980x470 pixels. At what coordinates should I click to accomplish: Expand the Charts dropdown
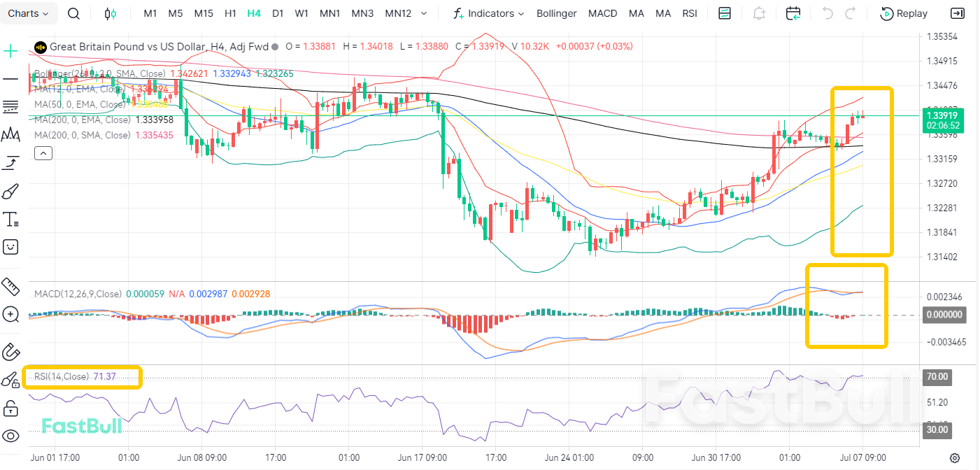[x=29, y=13]
